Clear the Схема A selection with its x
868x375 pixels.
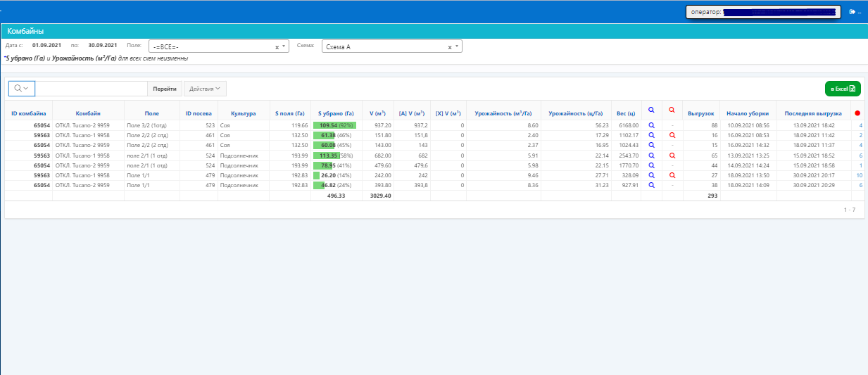[x=450, y=46]
